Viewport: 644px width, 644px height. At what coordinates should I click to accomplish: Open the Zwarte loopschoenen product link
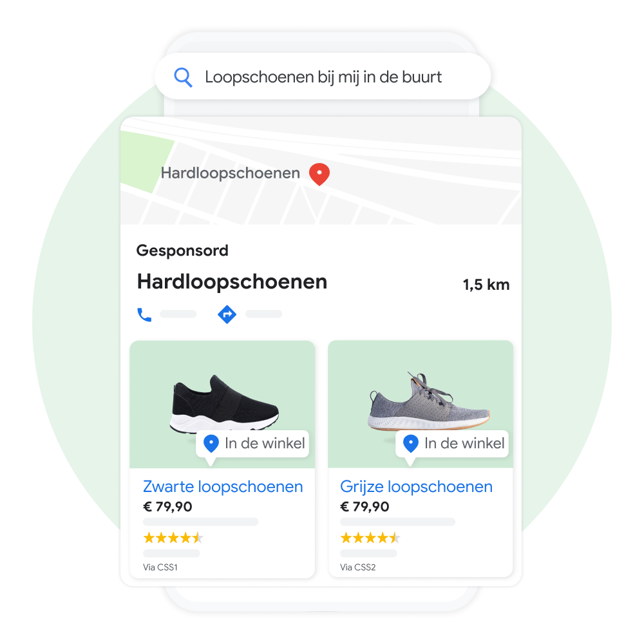pyautogui.click(x=223, y=486)
